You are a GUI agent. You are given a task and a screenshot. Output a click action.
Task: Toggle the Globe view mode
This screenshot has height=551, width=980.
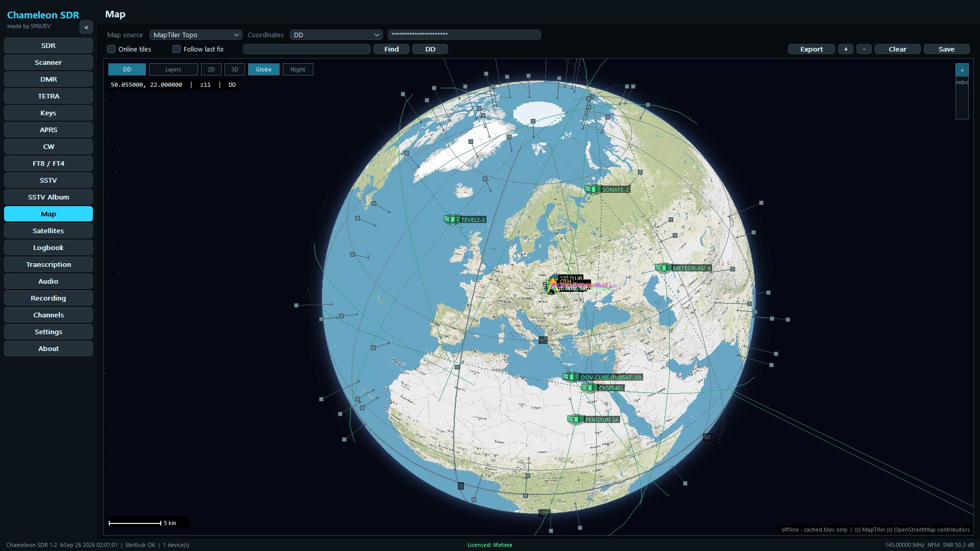click(263, 69)
